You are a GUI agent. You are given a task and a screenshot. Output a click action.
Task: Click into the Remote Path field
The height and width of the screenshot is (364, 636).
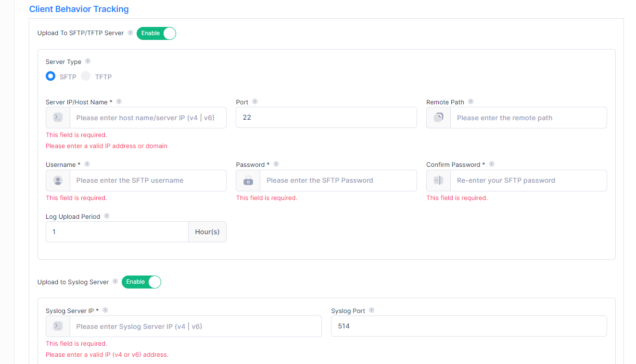pyautogui.click(x=528, y=118)
